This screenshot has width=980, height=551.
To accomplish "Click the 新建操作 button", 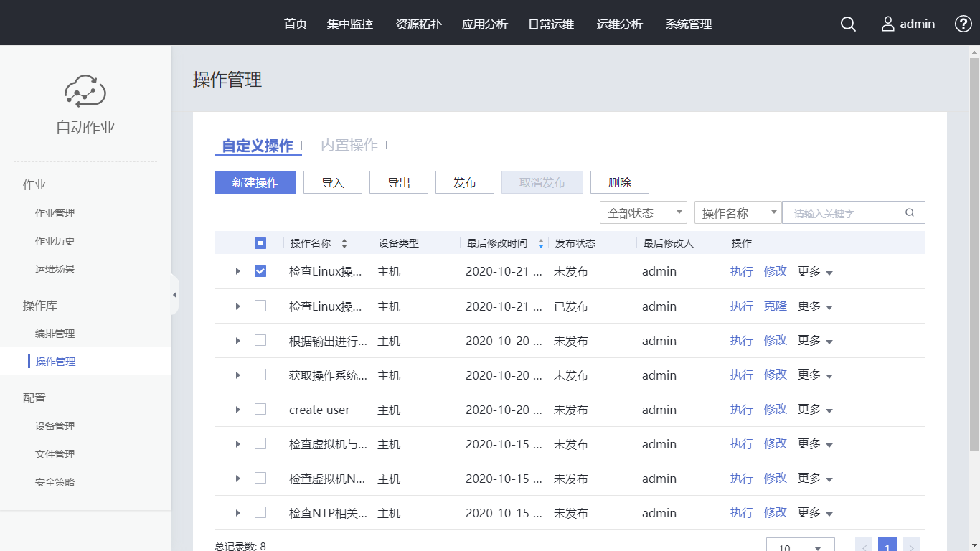I will 255,182.
